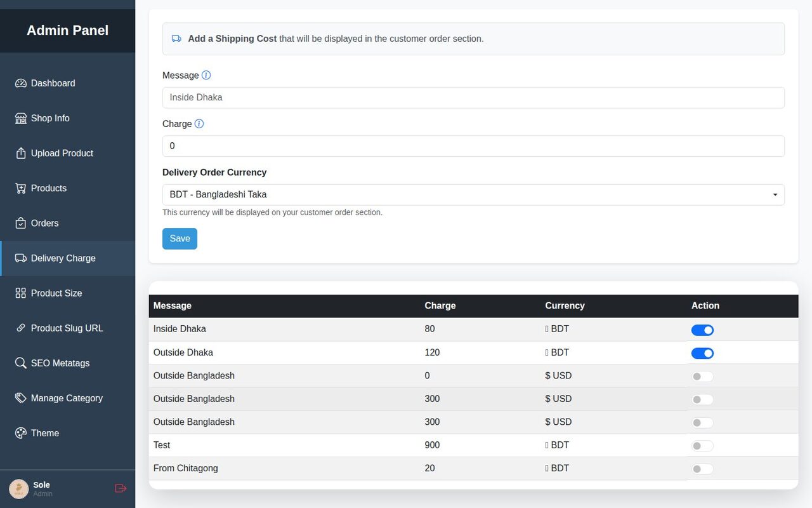Viewport: 812px width, 508px height.
Task: Click the Manage Category tags icon
Action: 20,398
